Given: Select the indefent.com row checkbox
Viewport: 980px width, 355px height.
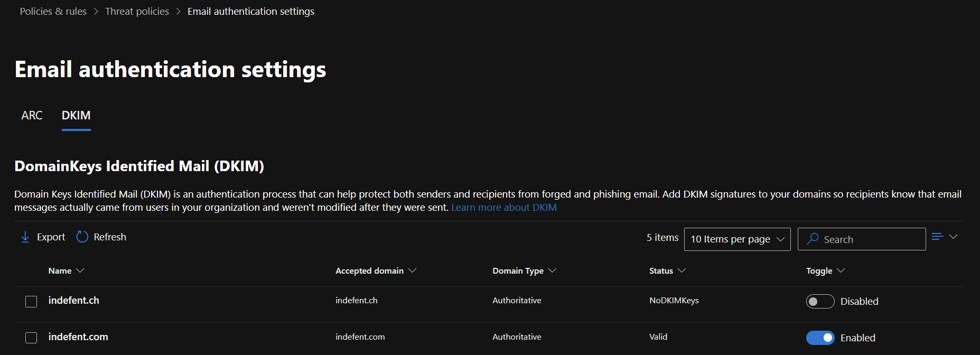Looking at the screenshot, I should point(31,338).
